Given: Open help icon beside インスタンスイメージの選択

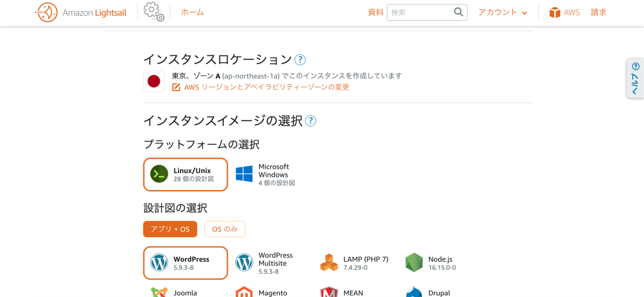Looking at the screenshot, I should [x=311, y=121].
